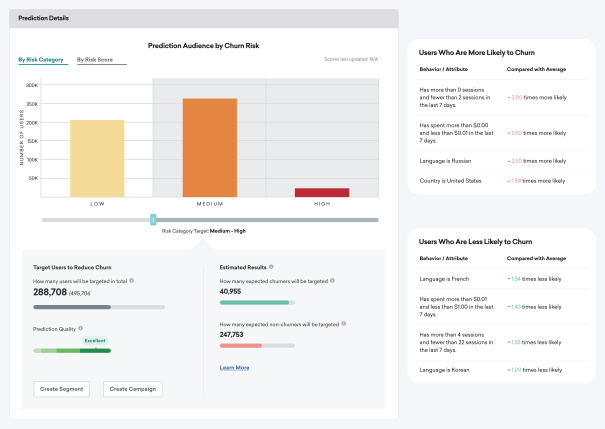The image size is (605, 429).
Task: Click the 288,708 targeted users value
Action: point(50,292)
